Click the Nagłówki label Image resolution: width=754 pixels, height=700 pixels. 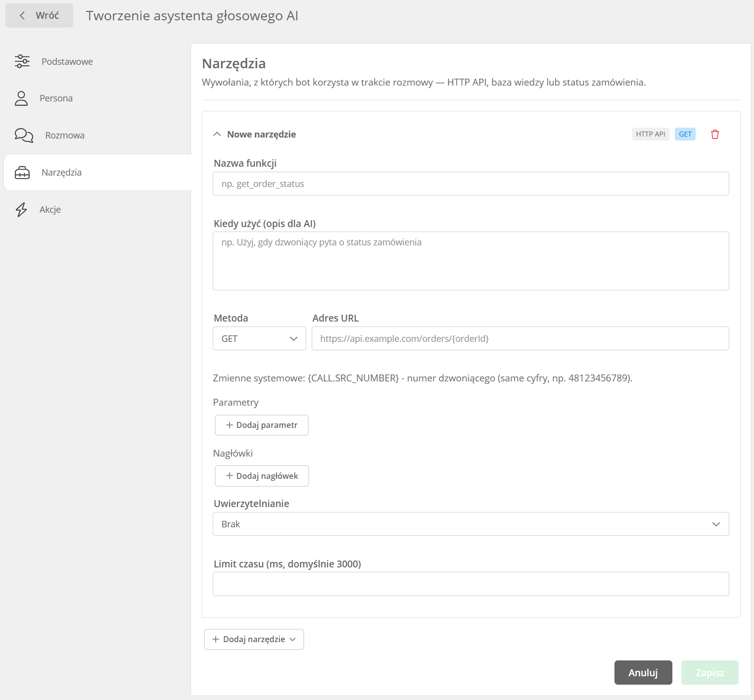pyautogui.click(x=233, y=453)
